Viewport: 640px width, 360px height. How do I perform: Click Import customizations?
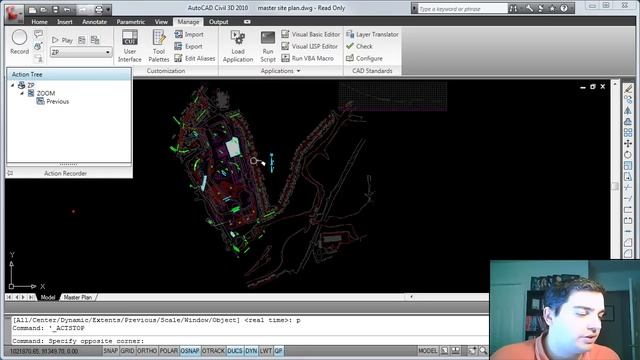(x=189, y=34)
